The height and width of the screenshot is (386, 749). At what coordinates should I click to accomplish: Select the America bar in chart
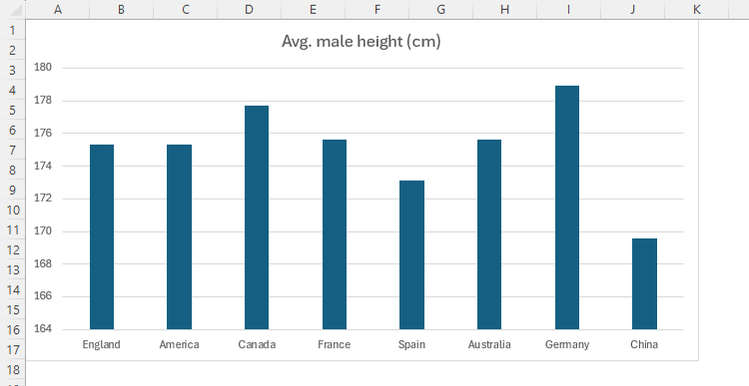coord(179,237)
